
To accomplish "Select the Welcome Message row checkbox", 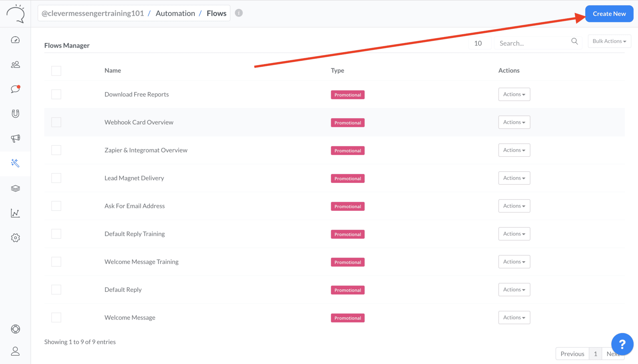I will (56, 317).
